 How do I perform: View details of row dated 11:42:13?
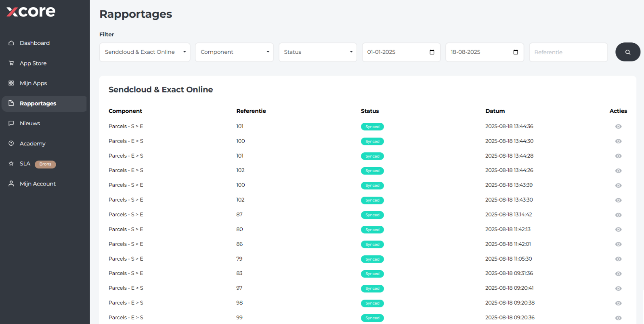[618, 229]
